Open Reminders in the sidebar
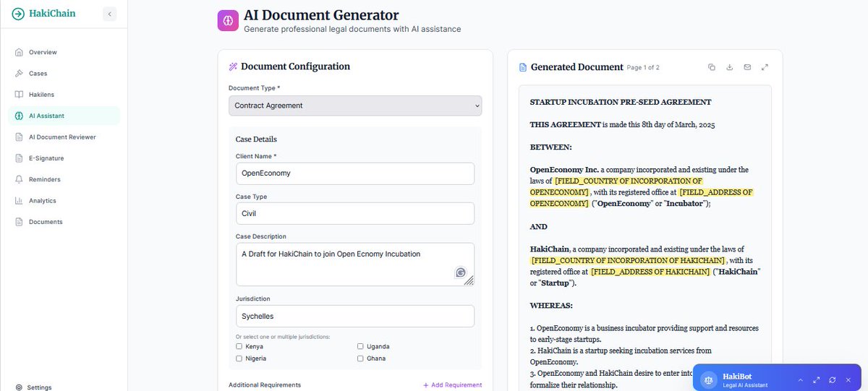 pyautogui.click(x=64, y=179)
